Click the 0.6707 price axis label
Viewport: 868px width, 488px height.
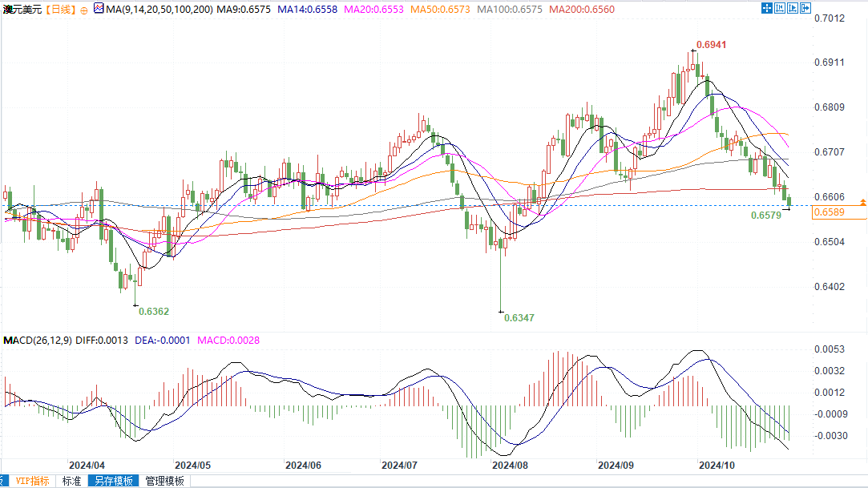pyautogui.click(x=830, y=152)
